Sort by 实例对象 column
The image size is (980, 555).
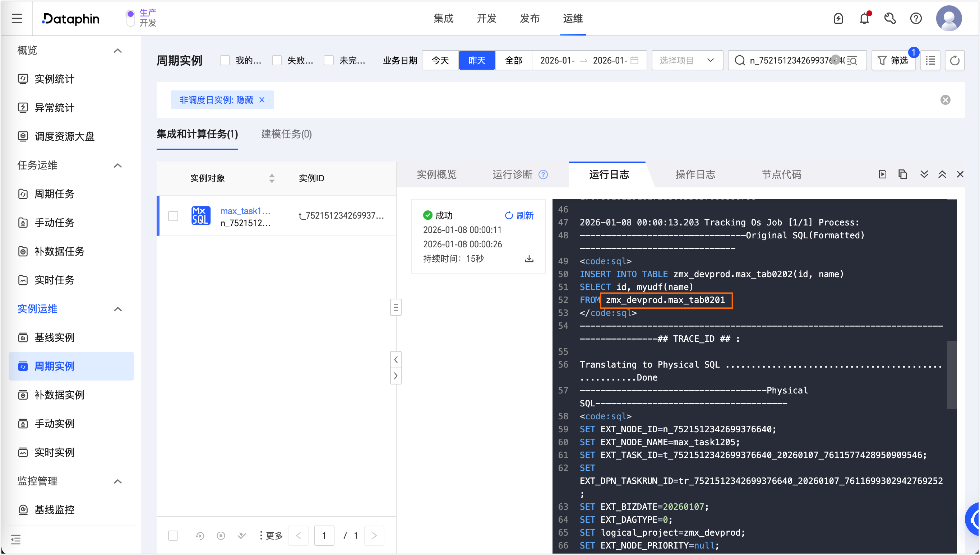point(272,178)
